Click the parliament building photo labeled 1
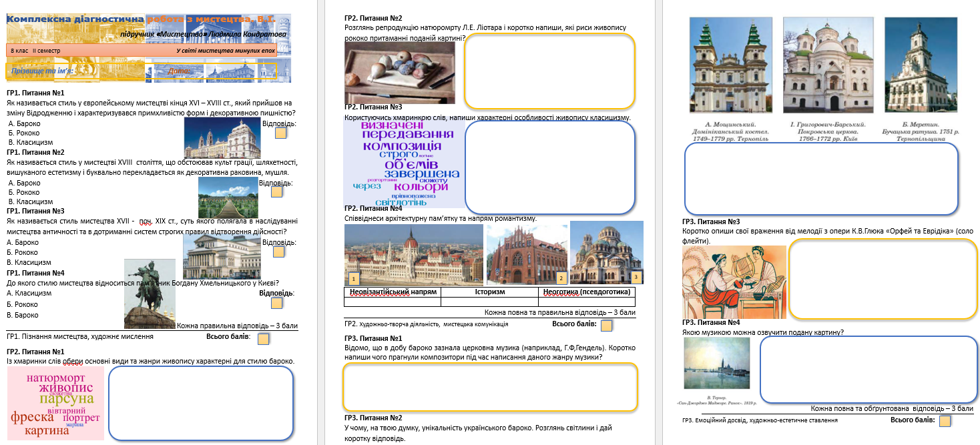This screenshot has width=980, height=445. pos(414,255)
